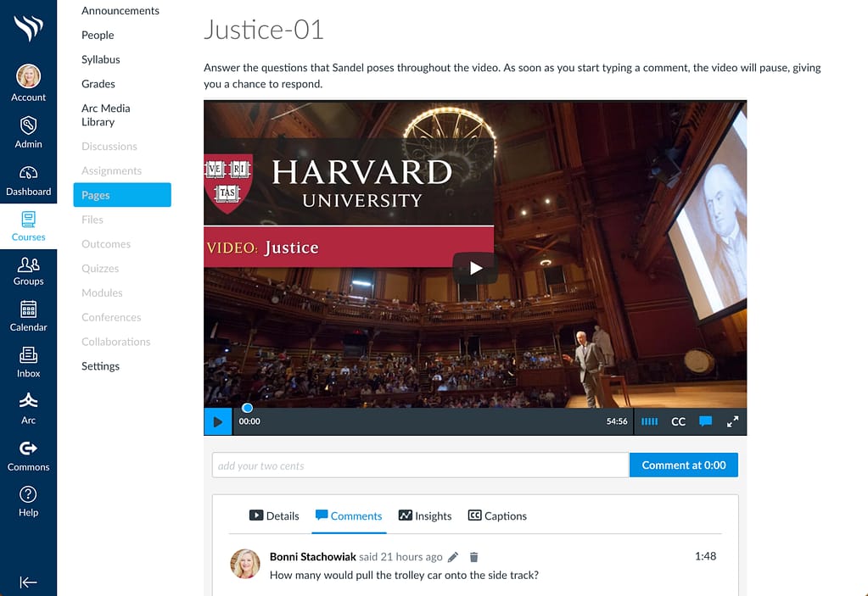This screenshot has height=596, width=868.
Task: Open the Calendar in sidebar
Action: 28,315
